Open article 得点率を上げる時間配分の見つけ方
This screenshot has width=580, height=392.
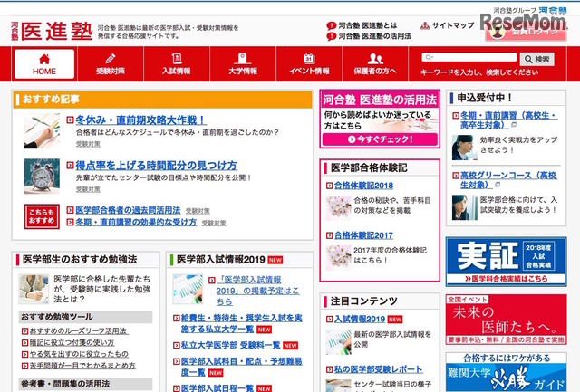point(156,165)
